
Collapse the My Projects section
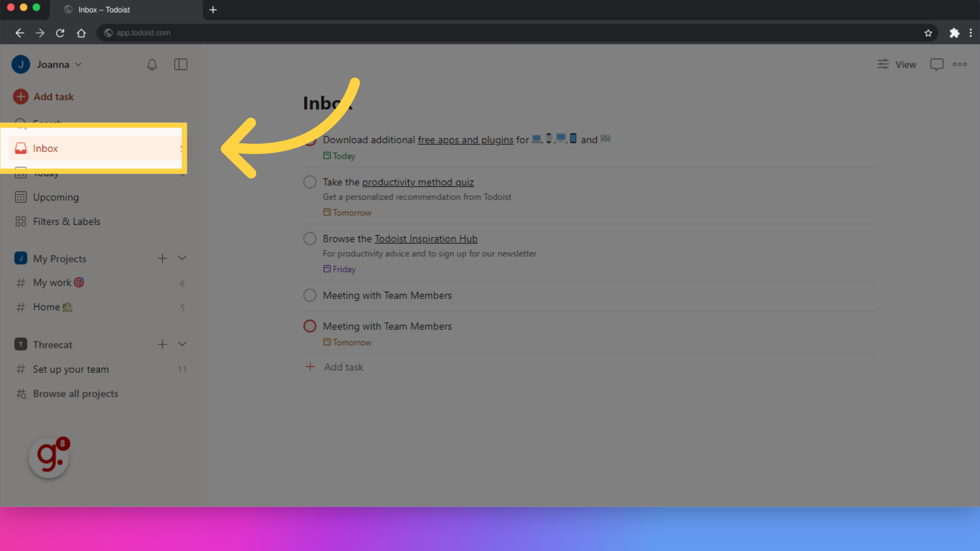(x=182, y=259)
